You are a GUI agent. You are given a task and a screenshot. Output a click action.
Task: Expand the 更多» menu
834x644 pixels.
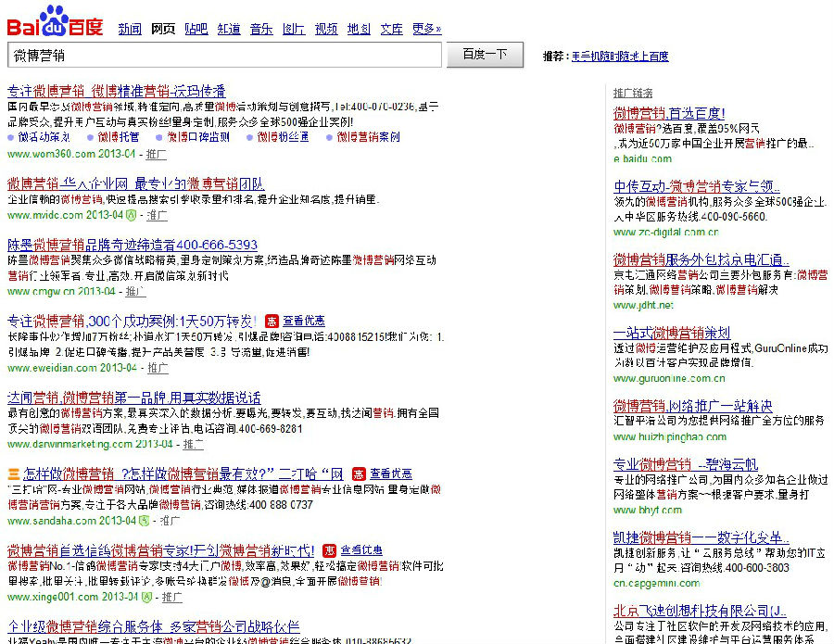426,29
